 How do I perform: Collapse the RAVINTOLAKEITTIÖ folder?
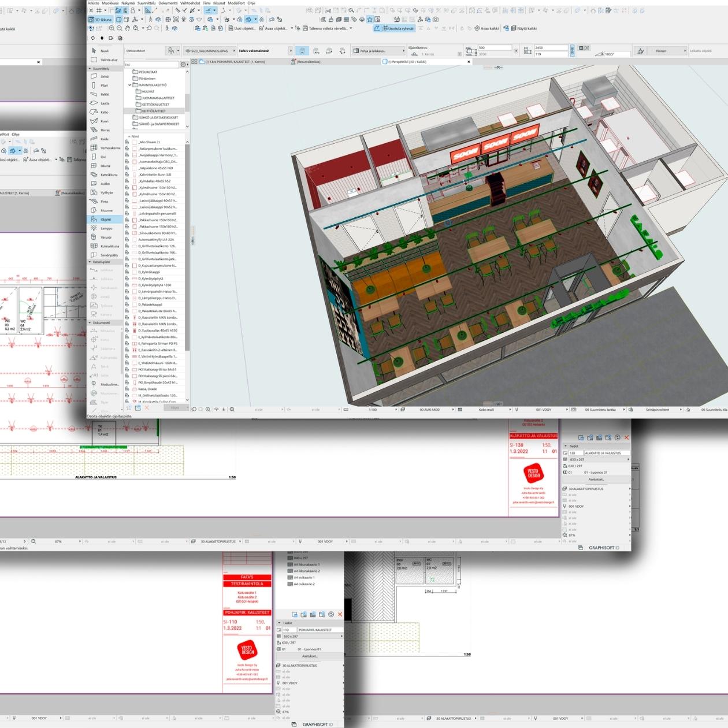(130, 85)
